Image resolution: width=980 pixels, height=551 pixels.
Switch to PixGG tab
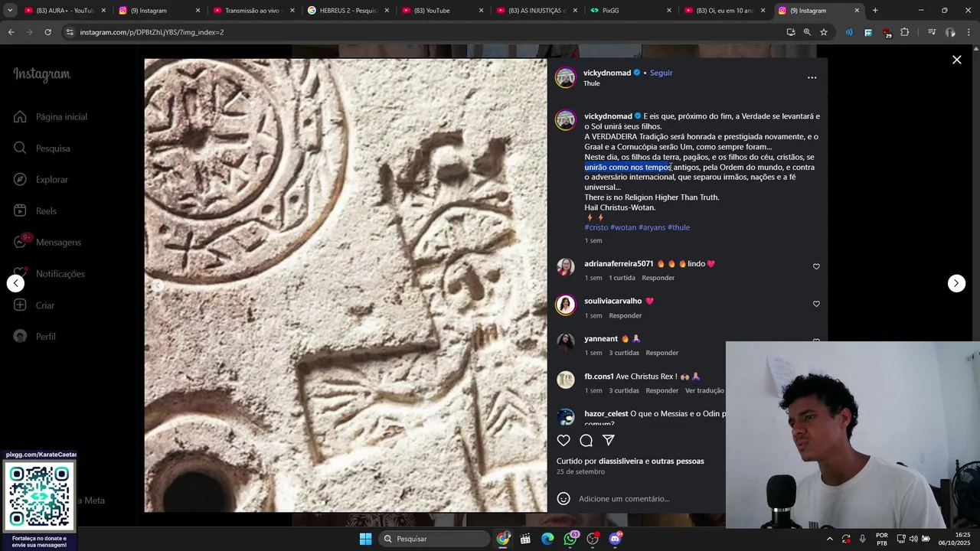coord(630,11)
